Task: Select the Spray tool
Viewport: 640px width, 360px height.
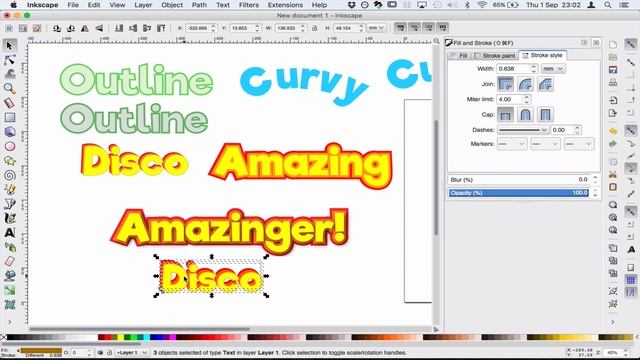Action: 10,247
